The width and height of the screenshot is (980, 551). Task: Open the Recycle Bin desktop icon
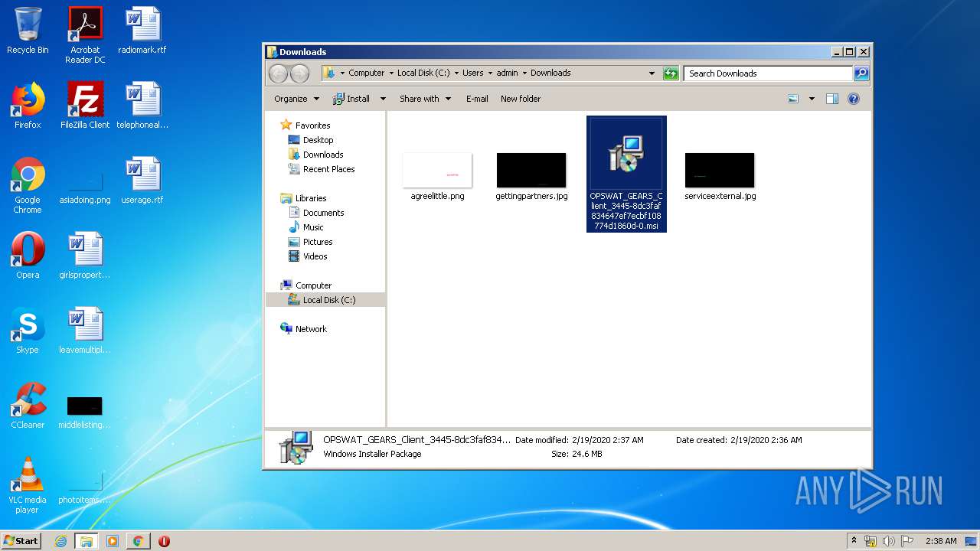click(28, 31)
